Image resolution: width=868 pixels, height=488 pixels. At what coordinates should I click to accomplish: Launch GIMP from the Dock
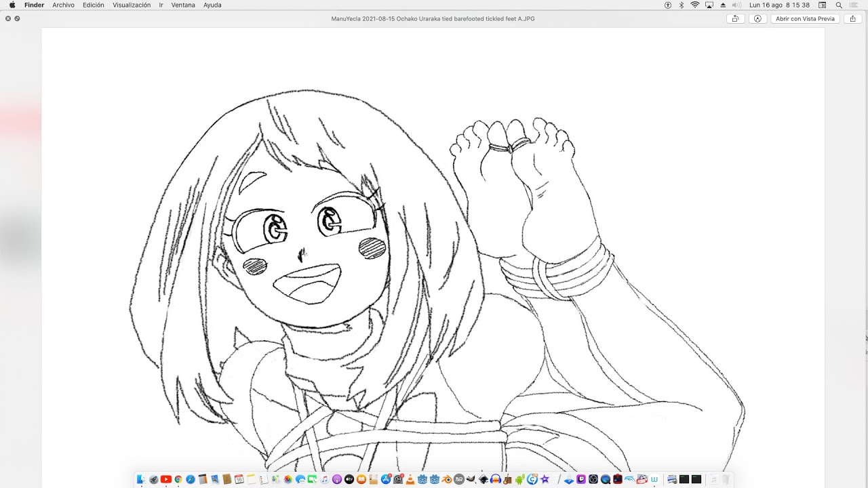pyautogui.click(x=471, y=479)
